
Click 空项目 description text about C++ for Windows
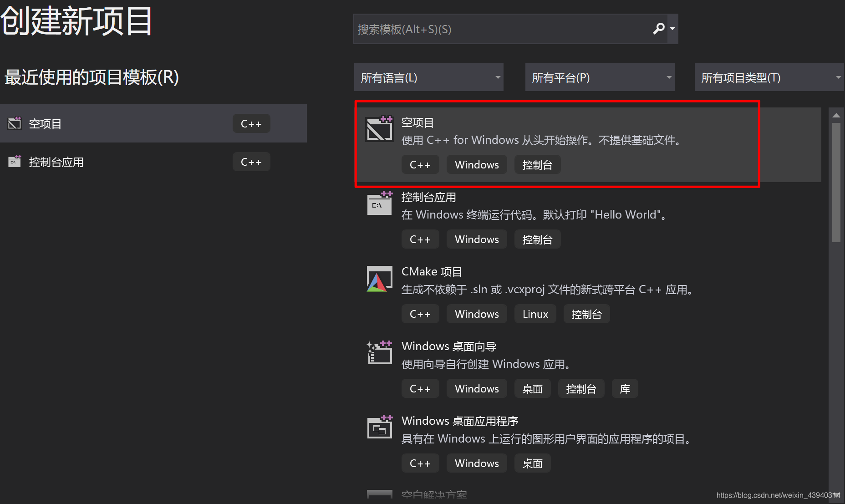click(x=542, y=140)
